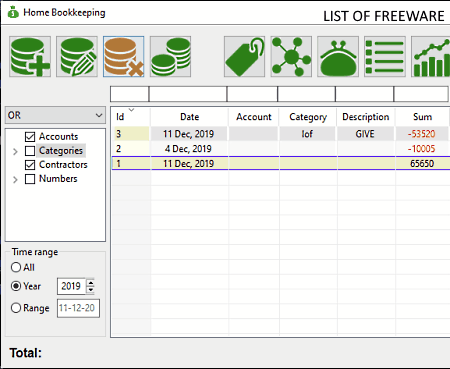Click the date cell of row Id 1

coord(189,164)
